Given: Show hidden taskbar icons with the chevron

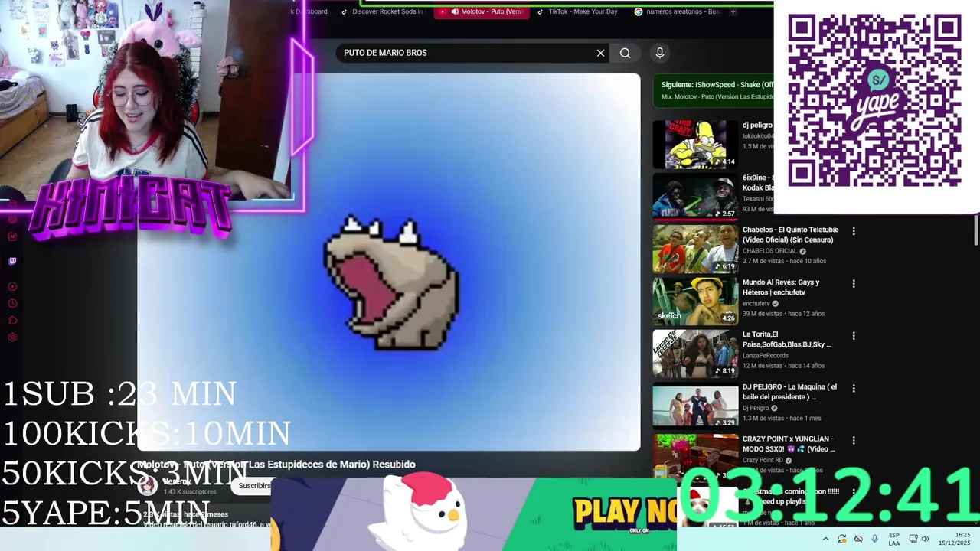Looking at the screenshot, I should click(x=825, y=540).
